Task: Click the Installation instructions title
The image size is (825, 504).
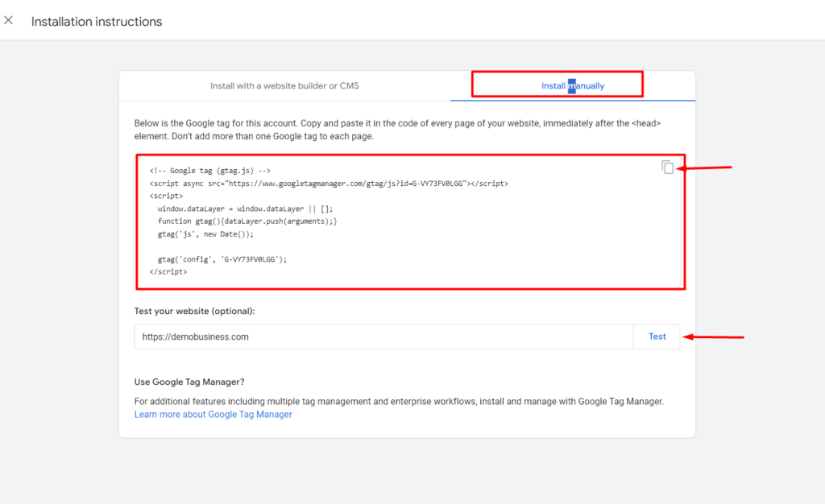Action: point(96,21)
